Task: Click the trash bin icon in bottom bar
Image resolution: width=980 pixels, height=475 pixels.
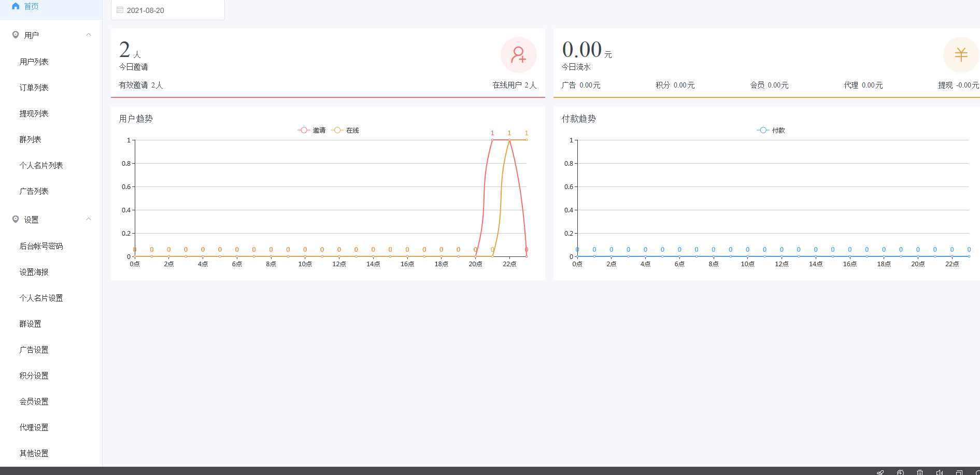Action: pyautogui.click(x=920, y=472)
